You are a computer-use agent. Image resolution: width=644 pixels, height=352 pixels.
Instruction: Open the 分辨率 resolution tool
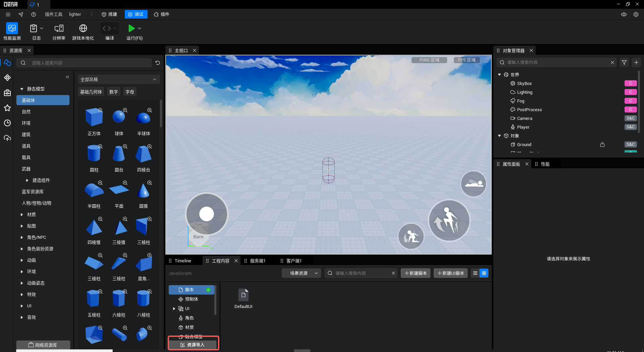(x=59, y=32)
